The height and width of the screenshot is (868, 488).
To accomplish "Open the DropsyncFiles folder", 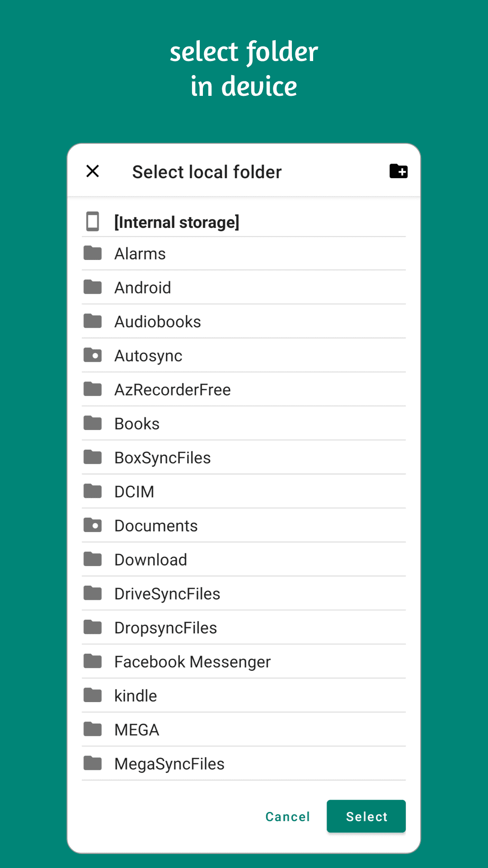I will 165,627.
